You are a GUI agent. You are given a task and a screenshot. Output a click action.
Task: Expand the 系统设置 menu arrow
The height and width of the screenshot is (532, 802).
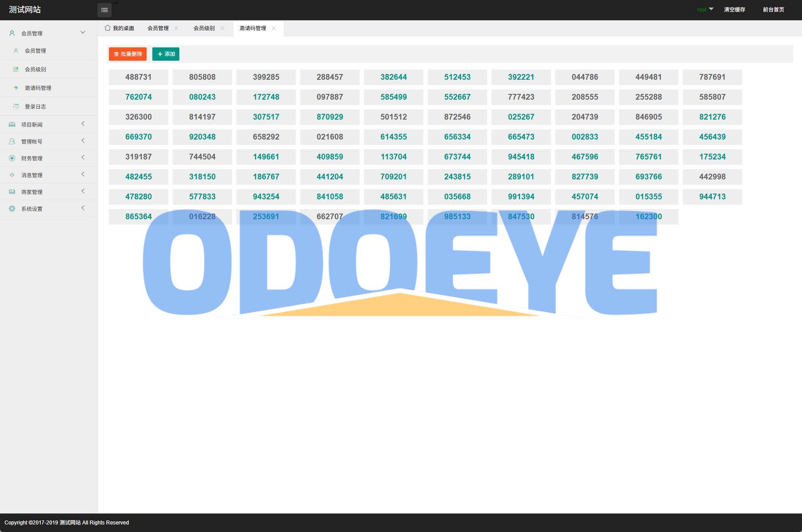(x=83, y=208)
